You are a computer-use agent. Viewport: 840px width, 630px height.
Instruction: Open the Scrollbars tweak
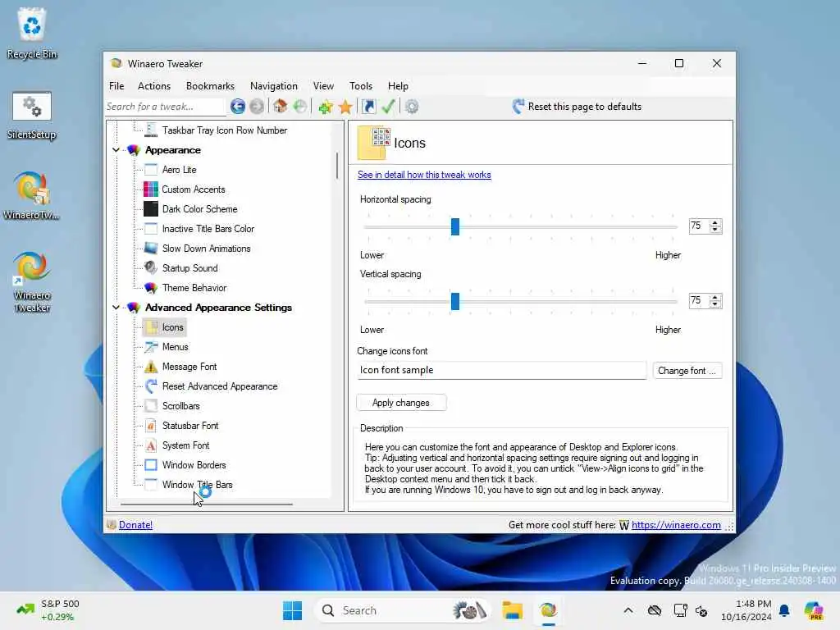click(x=180, y=406)
